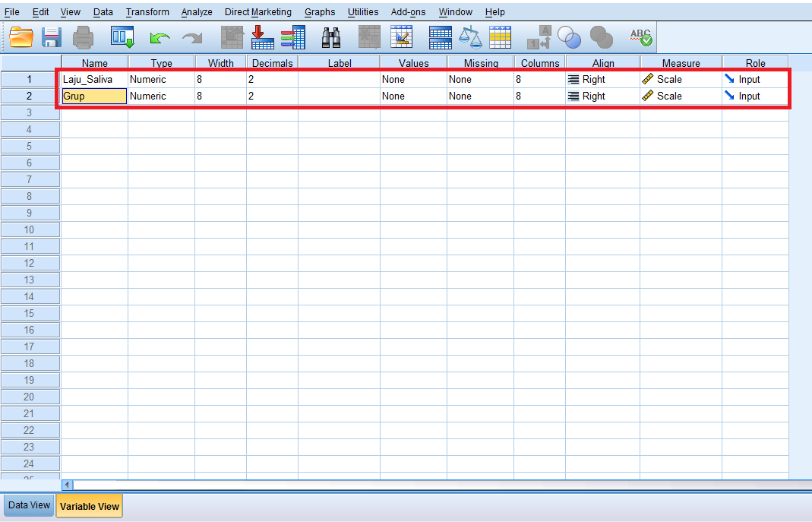
Task: Open Type cell for the Laju_Saliva variable
Action: [161, 80]
